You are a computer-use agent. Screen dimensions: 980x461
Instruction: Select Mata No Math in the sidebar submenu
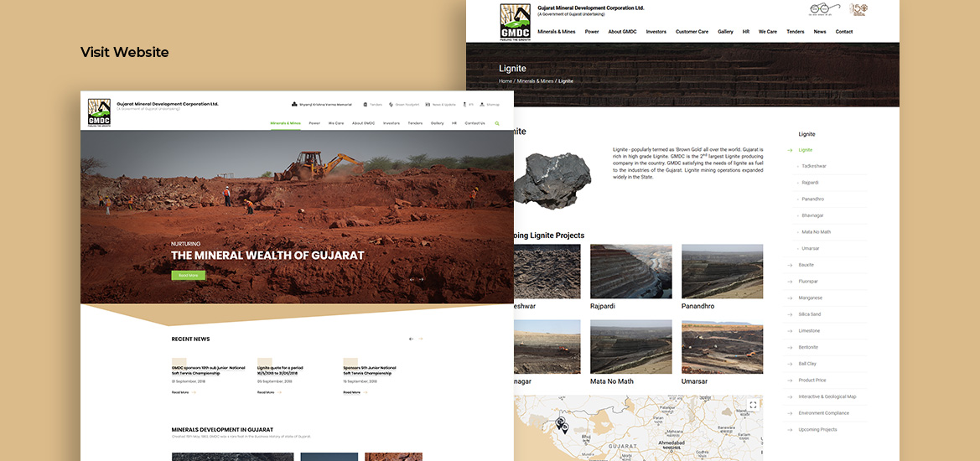click(x=817, y=231)
